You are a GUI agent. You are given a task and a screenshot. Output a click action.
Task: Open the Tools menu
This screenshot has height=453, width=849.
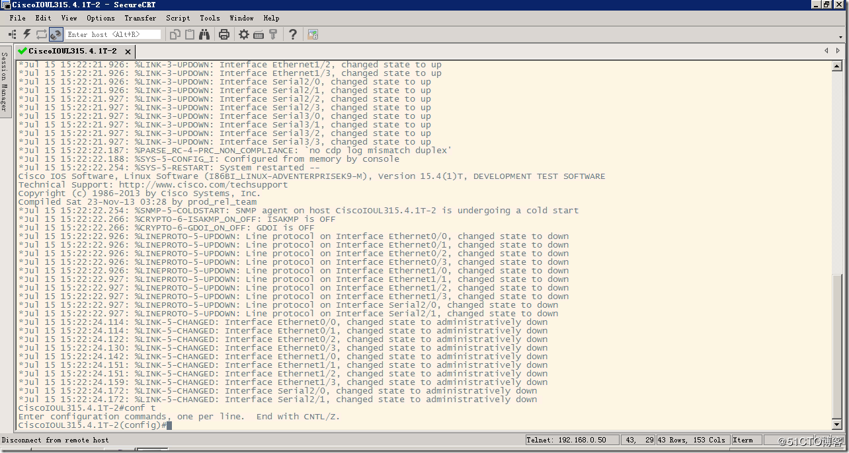[210, 18]
